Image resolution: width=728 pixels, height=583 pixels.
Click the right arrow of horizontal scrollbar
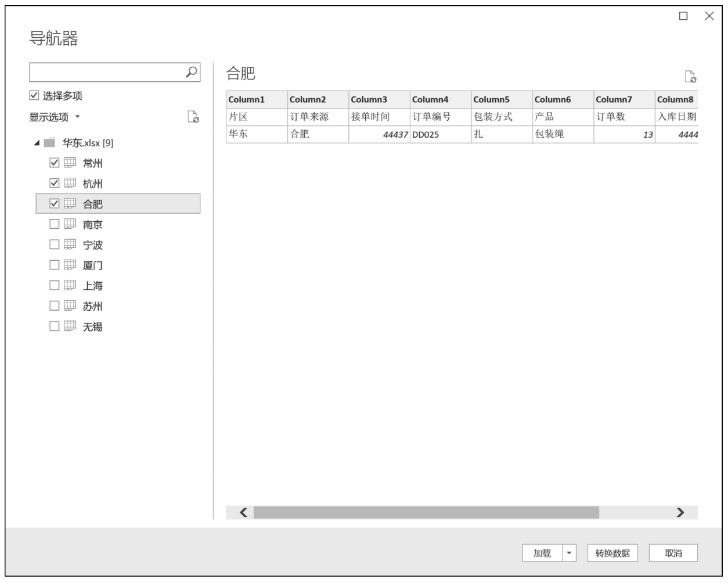(x=680, y=512)
